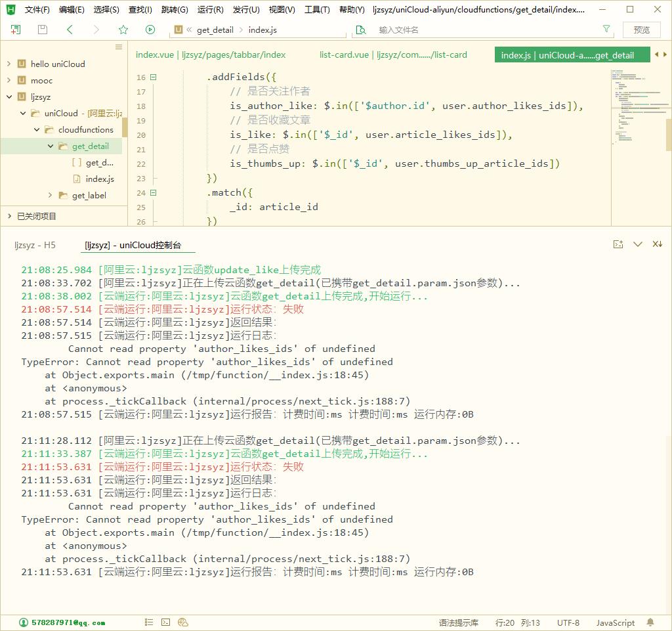
Task: Click the save file toolbar icon
Action: pyautogui.click(x=43, y=30)
